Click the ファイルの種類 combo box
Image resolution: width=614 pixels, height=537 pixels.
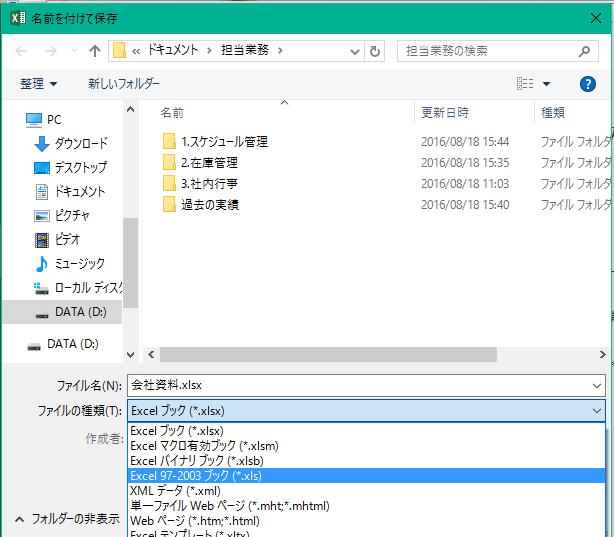(x=366, y=411)
